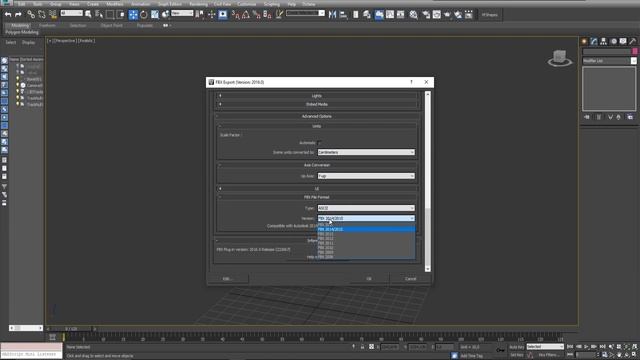Click Cancel in the FBX Export dialog
The height and width of the screenshot is (360, 640).
tap(411, 279)
